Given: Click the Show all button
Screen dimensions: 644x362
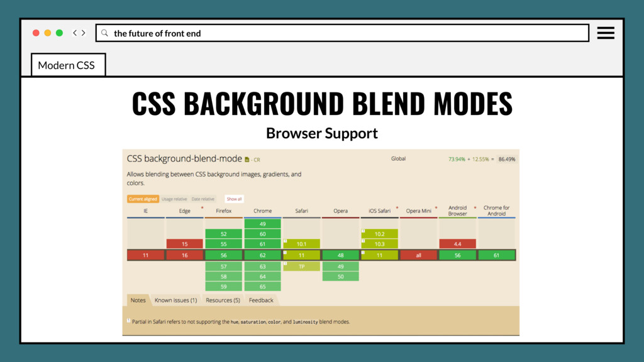Looking at the screenshot, I should pos(234,199).
